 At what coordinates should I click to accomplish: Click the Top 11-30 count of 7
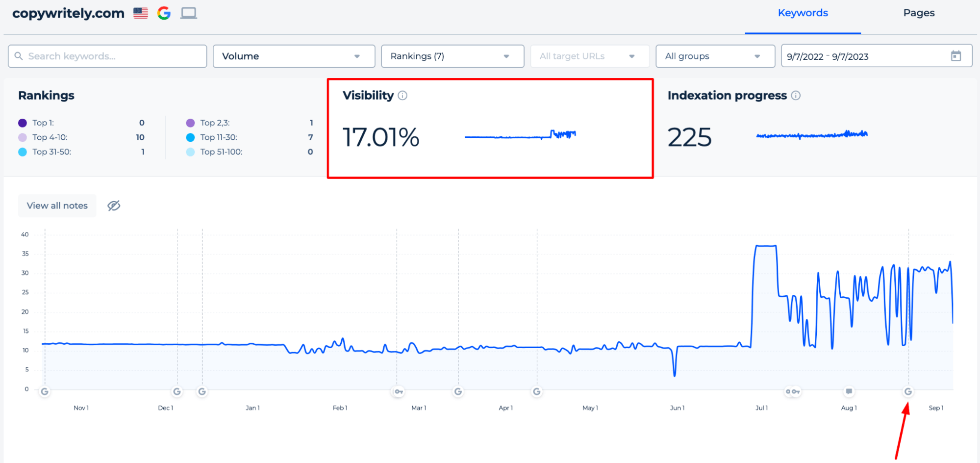pyautogui.click(x=310, y=137)
